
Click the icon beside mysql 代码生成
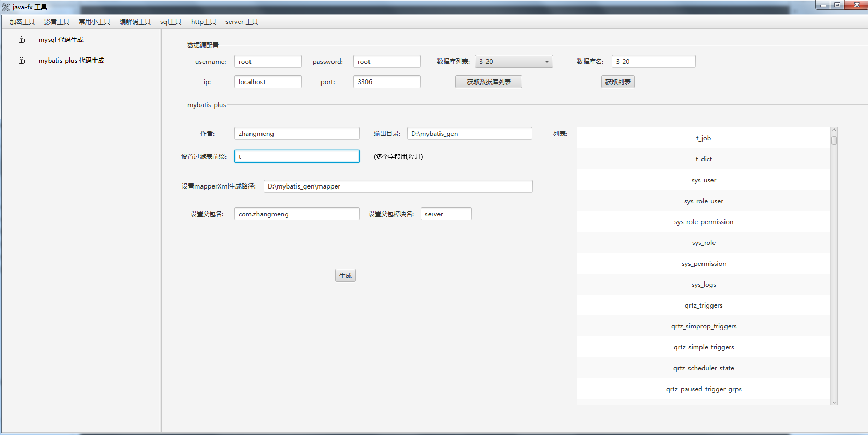[21, 40]
